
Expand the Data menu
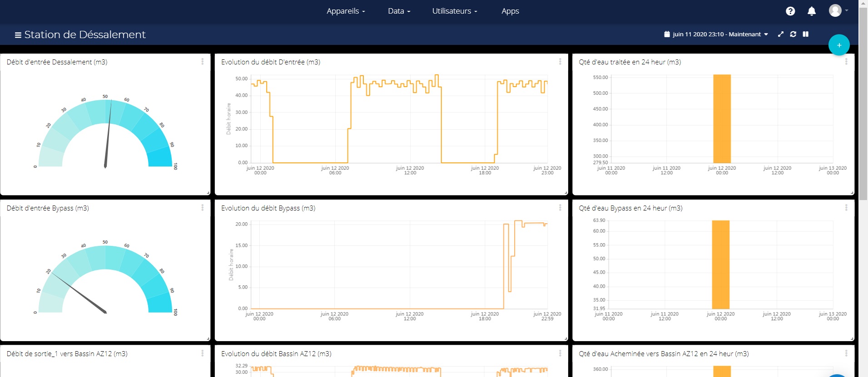pos(399,11)
